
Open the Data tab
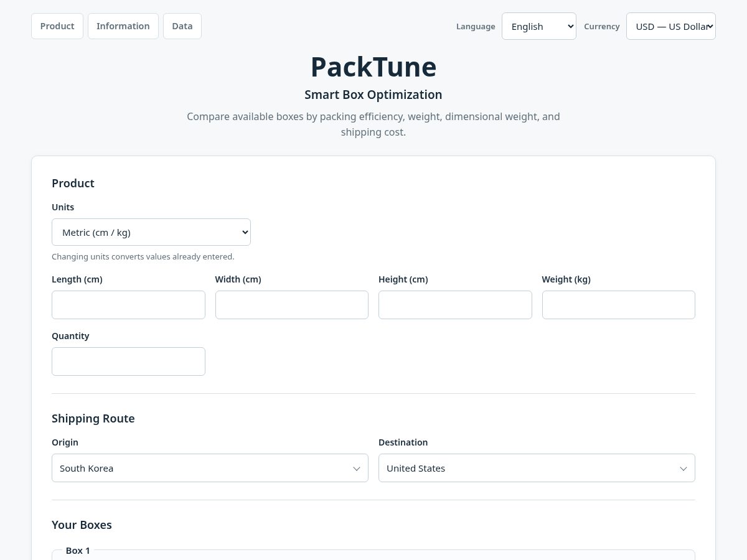[x=182, y=26]
